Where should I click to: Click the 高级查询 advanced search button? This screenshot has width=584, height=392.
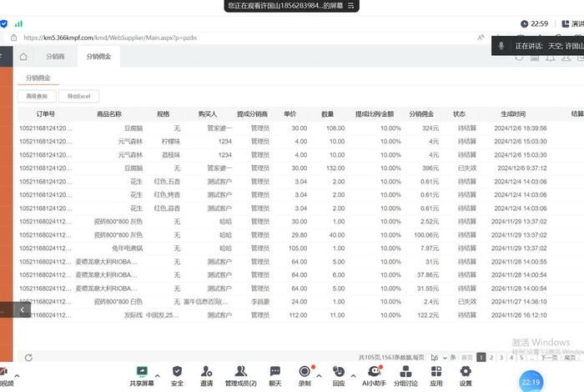coord(37,96)
